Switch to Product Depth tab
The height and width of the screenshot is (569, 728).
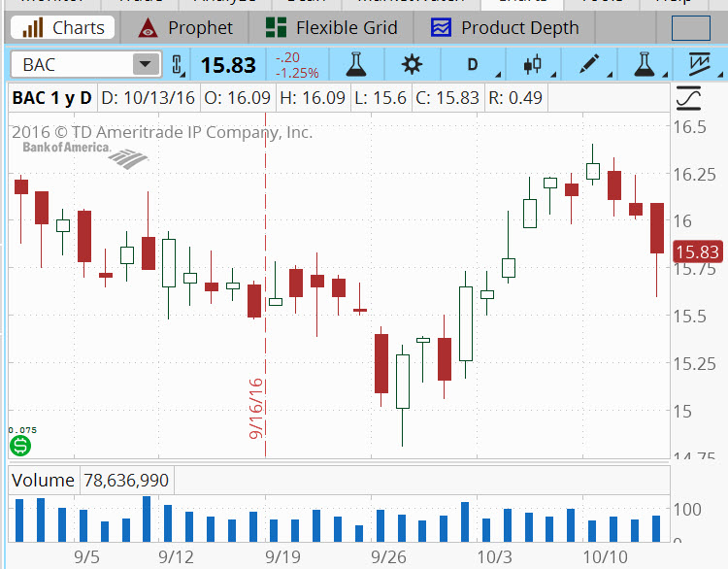(x=504, y=28)
